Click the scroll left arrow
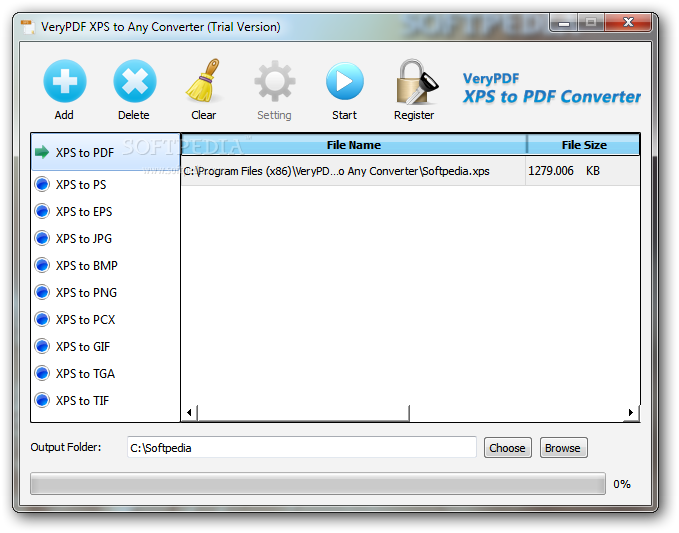 point(189,413)
